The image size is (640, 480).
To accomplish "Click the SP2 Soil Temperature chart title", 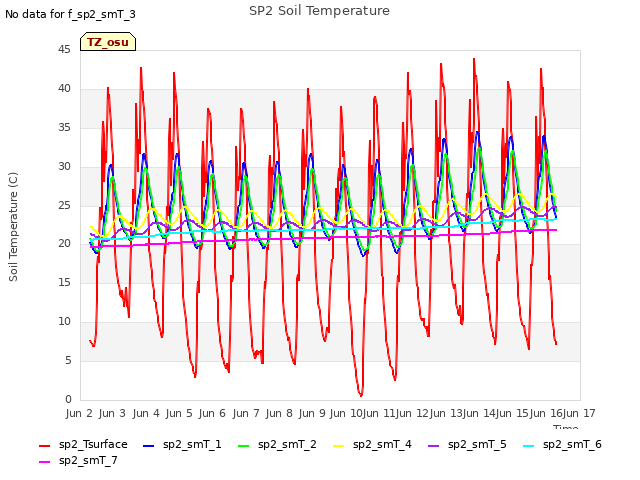I will coord(319,11).
